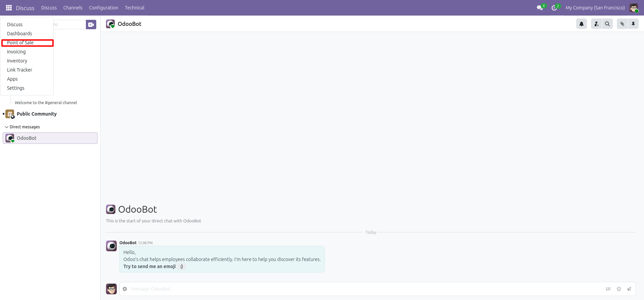Open Inventory from the apps dropdown

(x=27, y=61)
